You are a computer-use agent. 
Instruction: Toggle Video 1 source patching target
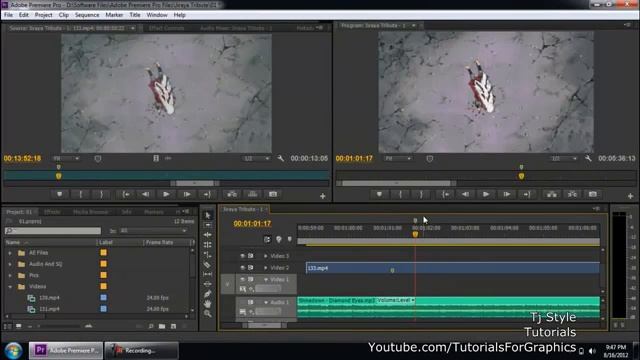point(227,284)
